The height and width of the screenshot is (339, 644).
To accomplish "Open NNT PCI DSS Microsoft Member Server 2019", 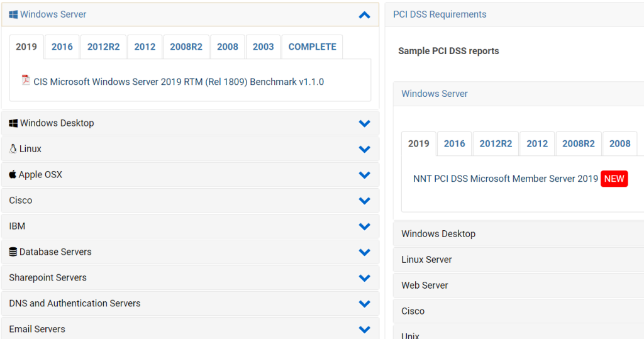I will pos(506,179).
